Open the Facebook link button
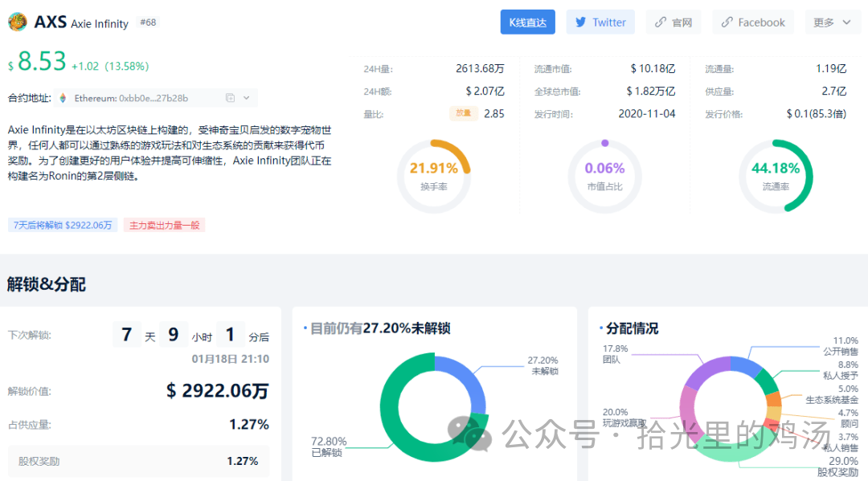This screenshot has height=481, width=868. coord(753,22)
